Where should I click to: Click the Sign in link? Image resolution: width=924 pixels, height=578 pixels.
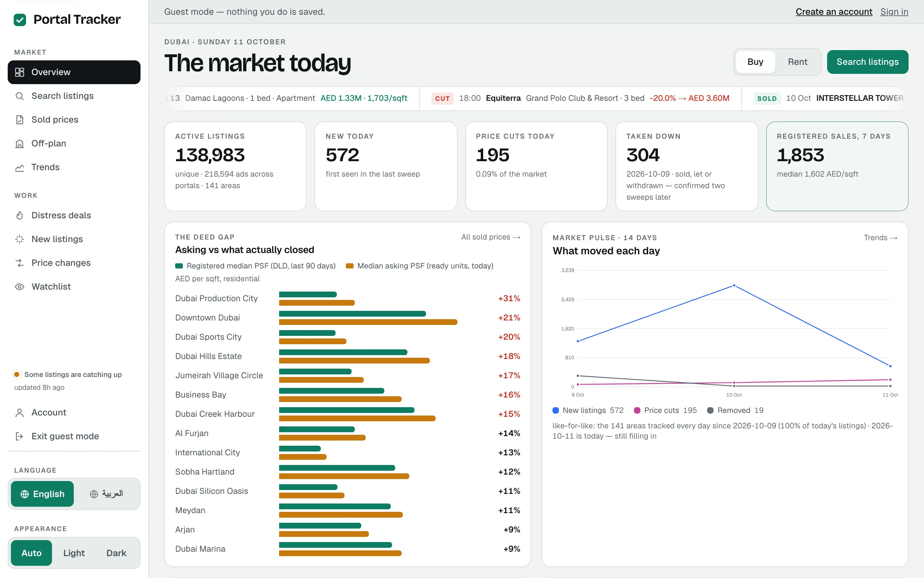tap(894, 12)
